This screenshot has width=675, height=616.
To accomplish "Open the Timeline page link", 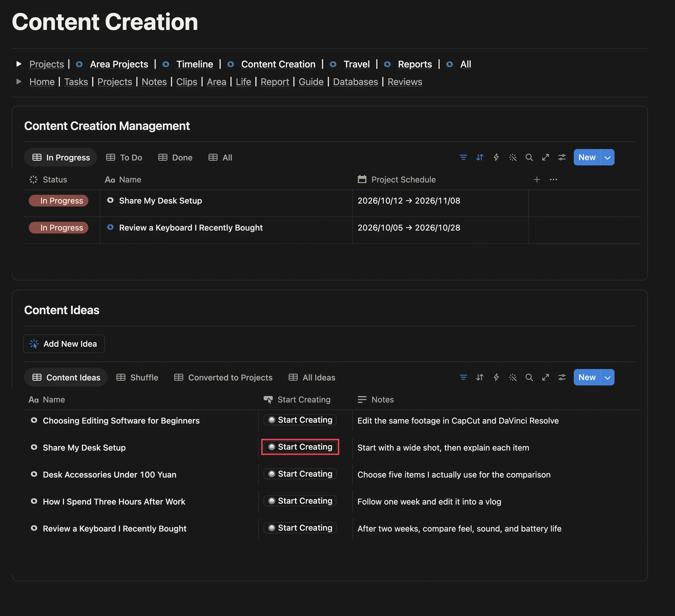I will pyautogui.click(x=195, y=64).
